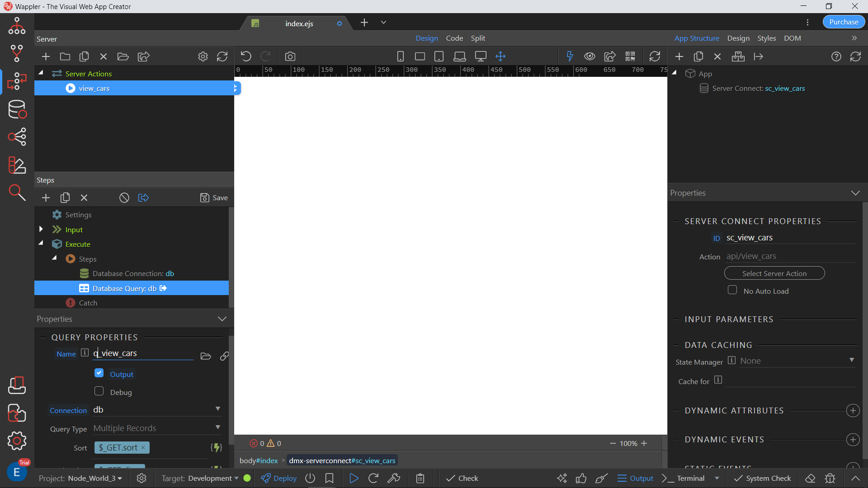This screenshot has width=868, height=488.
Task: Open the search magnifier in sidebar
Action: tap(17, 193)
